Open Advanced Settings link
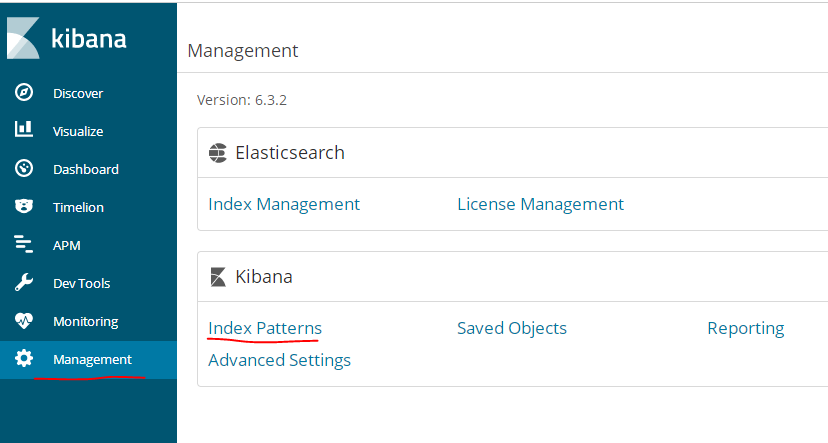 coord(279,360)
